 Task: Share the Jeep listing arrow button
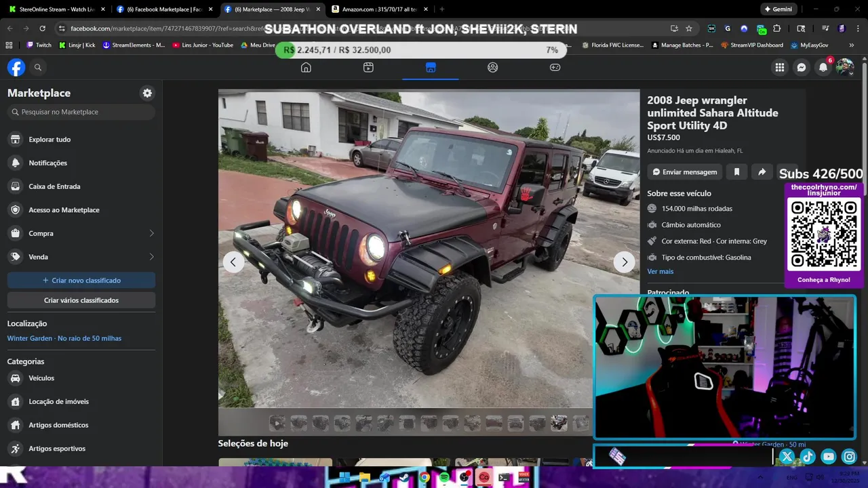click(762, 172)
